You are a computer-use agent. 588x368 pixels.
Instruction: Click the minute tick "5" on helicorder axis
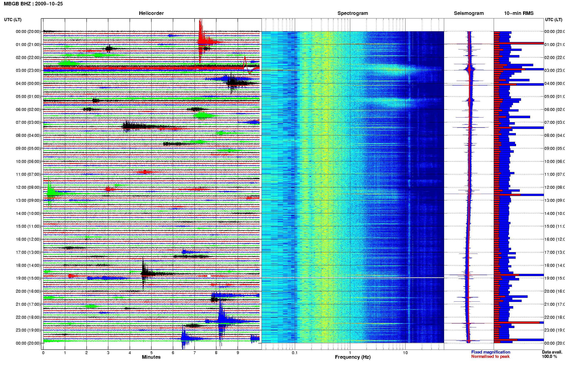(x=151, y=353)
